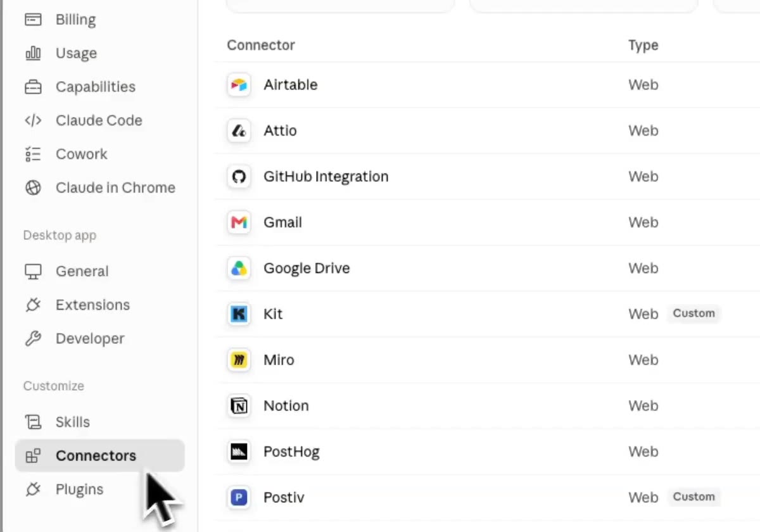Click the Attio connector icon
The image size is (760, 532).
point(239,130)
